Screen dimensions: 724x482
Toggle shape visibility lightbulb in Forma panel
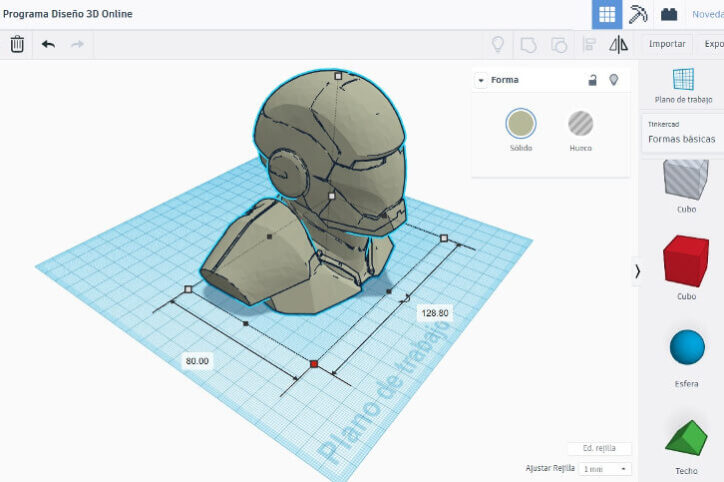[614, 80]
